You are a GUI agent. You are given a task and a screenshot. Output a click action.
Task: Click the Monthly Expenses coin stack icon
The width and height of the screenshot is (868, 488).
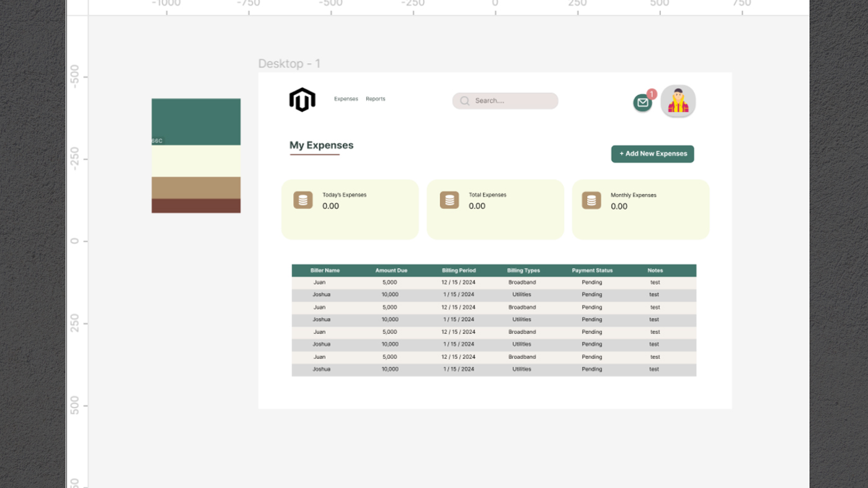[x=591, y=200]
